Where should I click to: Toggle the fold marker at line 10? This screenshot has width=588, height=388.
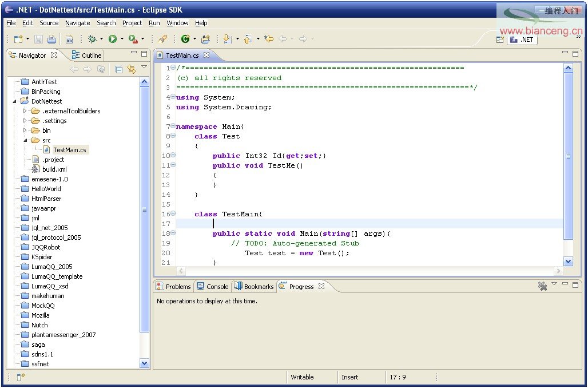pos(173,155)
